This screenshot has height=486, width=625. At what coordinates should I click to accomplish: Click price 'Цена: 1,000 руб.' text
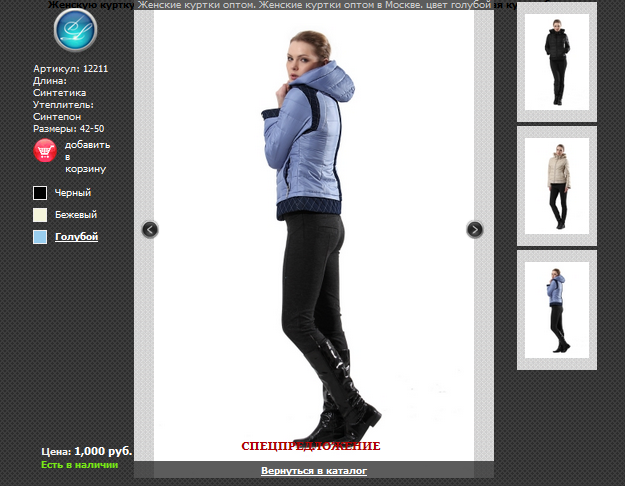86,451
